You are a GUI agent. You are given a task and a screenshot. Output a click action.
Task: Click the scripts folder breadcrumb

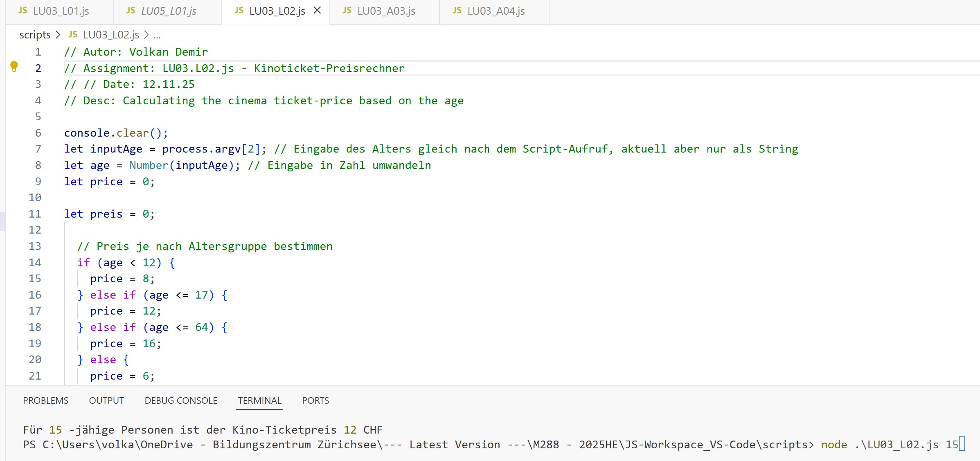point(35,35)
